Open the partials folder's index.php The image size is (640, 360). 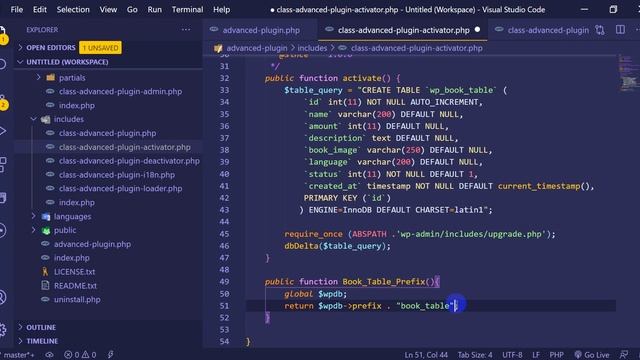point(76,105)
